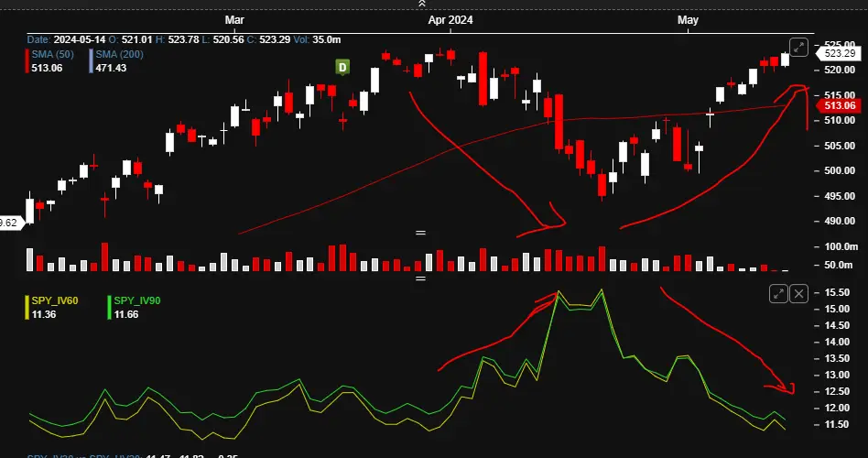Viewport: 868px width, 458px height.
Task: Click the C: 523.29 close value
Action: (269, 40)
